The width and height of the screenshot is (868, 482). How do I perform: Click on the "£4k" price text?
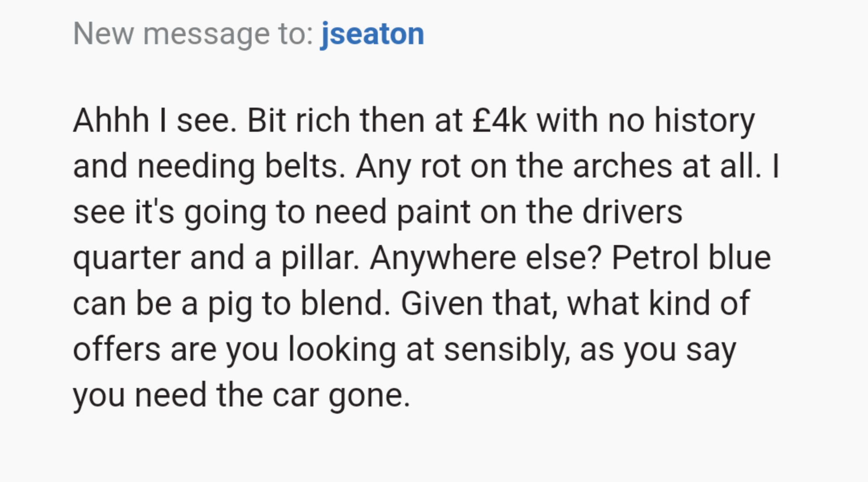[499, 120]
